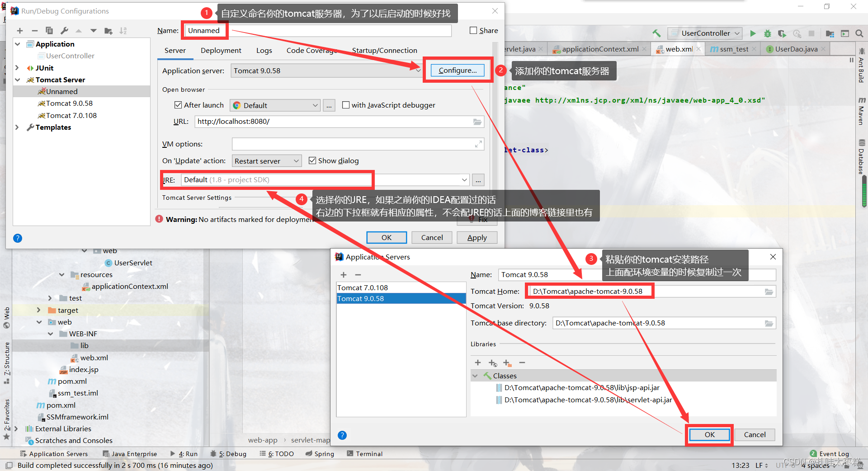Click the folder icon in the URL field

click(477, 122)
